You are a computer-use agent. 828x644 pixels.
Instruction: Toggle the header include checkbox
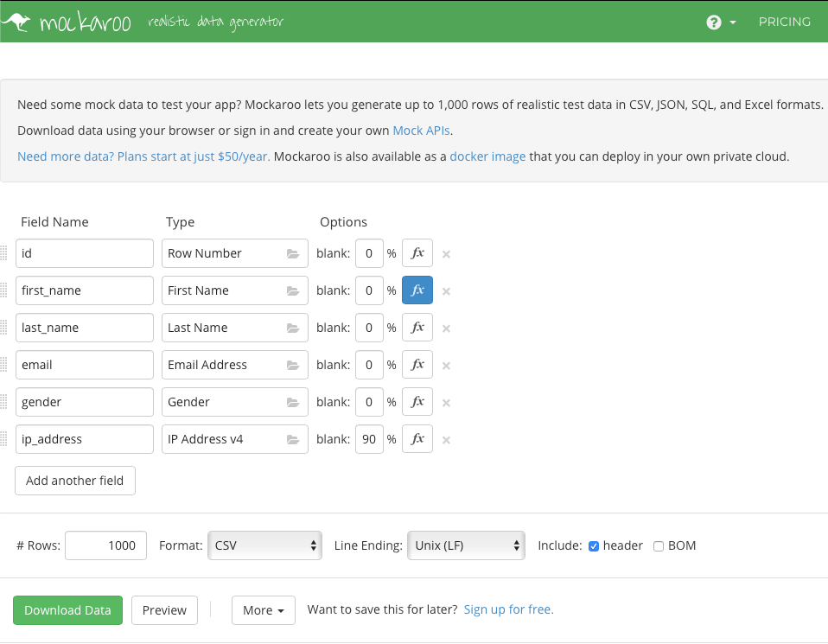[x=594, y=546]
